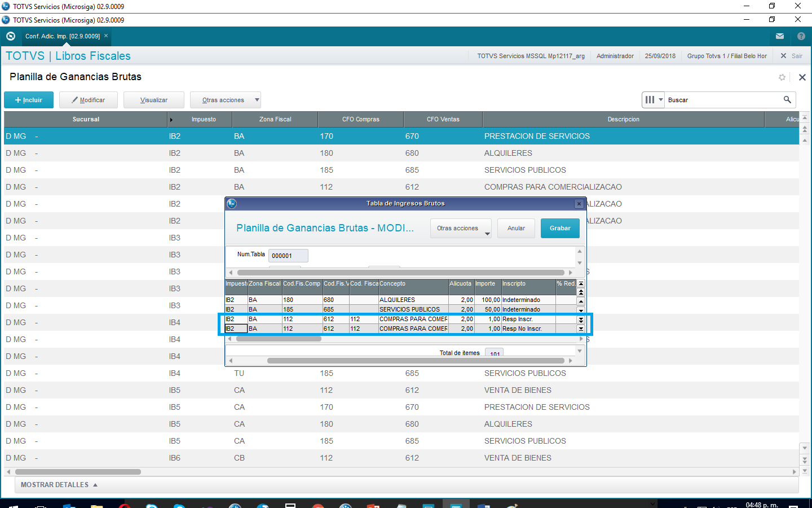Open the help question mark icon

(801, 36)
